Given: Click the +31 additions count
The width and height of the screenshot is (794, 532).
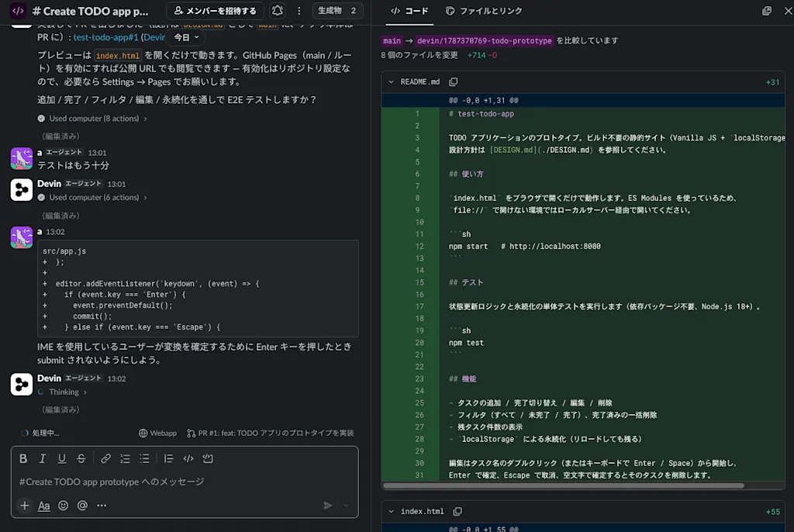Looking at the screenshot, I should point(772,82).
